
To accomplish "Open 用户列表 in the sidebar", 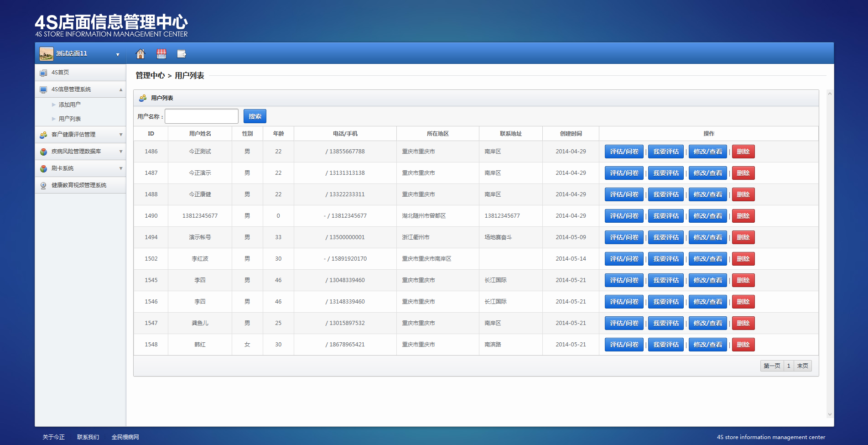I will pos(69,119).
